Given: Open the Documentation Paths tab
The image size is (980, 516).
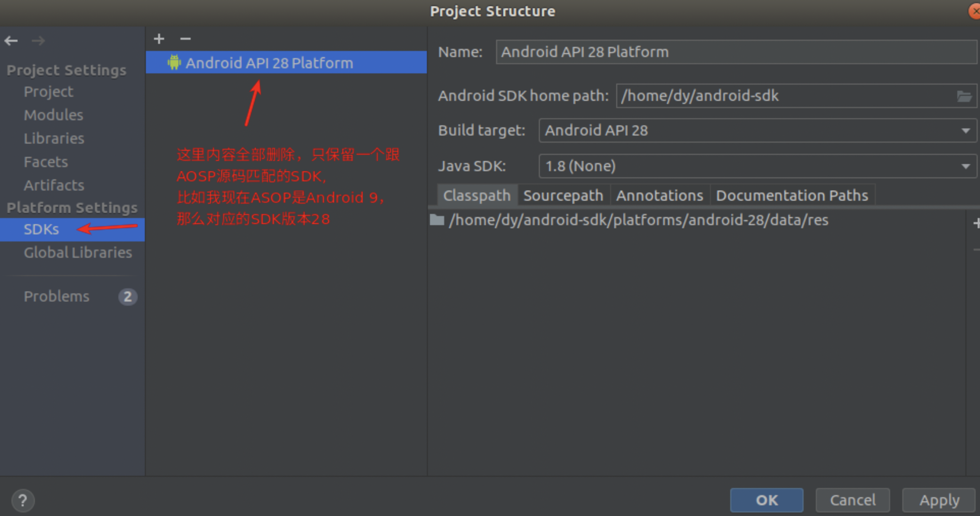Looking at the screenshot, I should [x=792, y=195].
